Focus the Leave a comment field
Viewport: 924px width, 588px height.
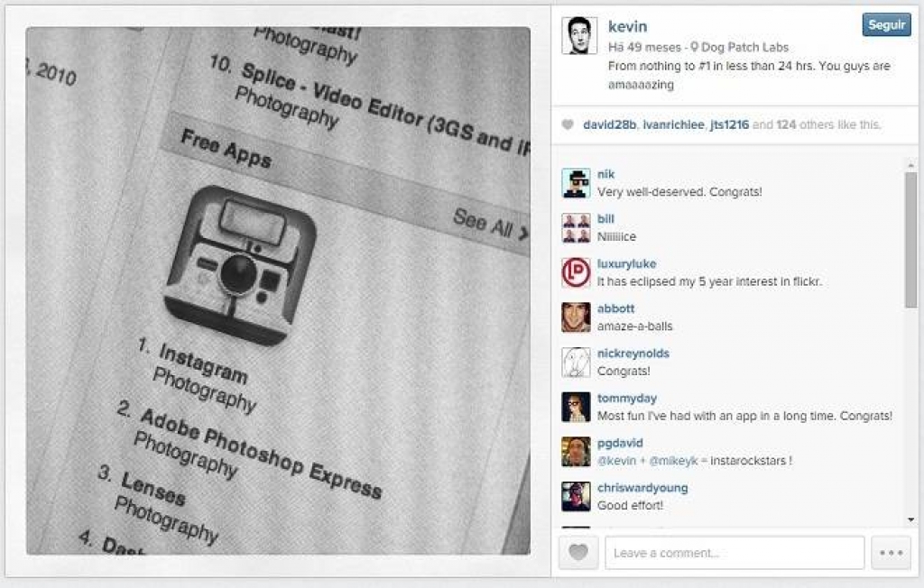pyautogui.click(x=735, y=553)
